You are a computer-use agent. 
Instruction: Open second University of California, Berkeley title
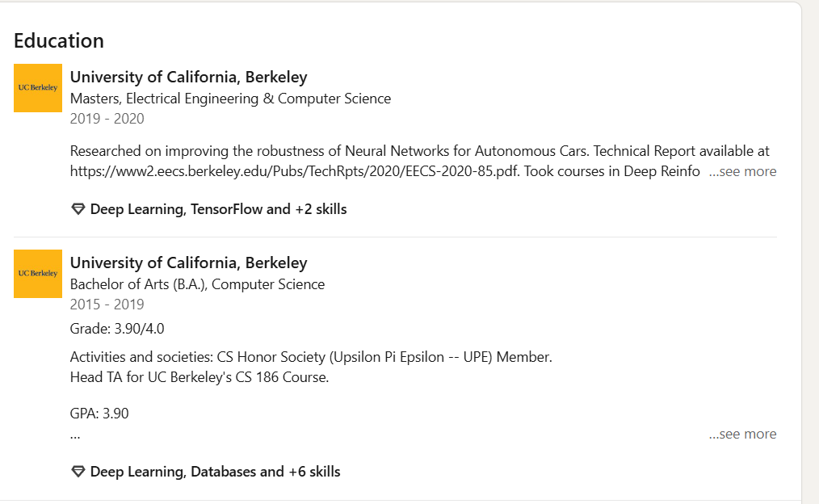(188, 262)
